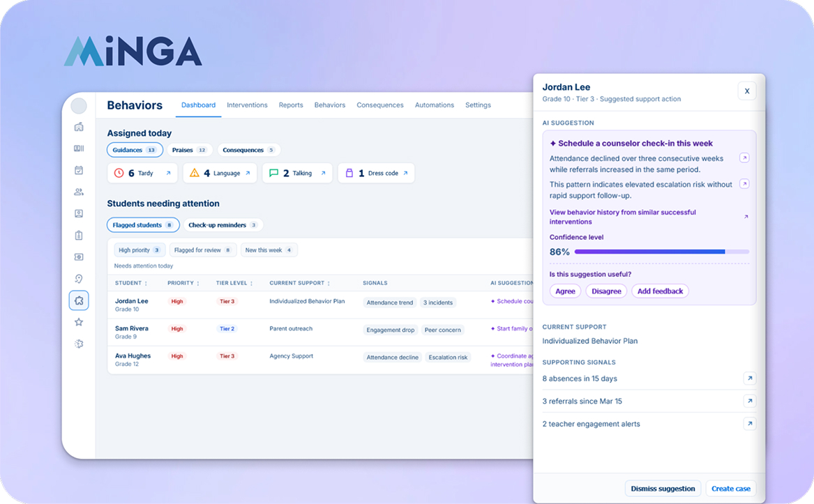The width and height of the screenshot is (814, 504).
Task: Open arrow on the 1 Dress code card
Action: point(405,174)
